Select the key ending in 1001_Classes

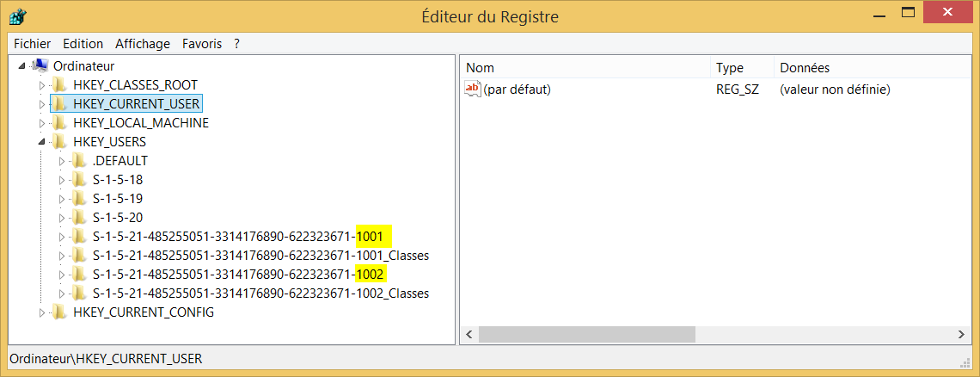[x=260, y=256]
